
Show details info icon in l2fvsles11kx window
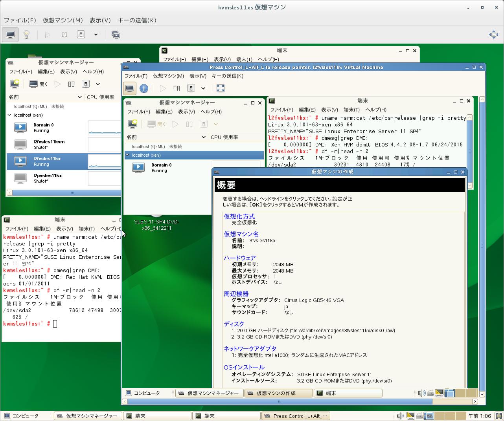(x=144, y=88)
